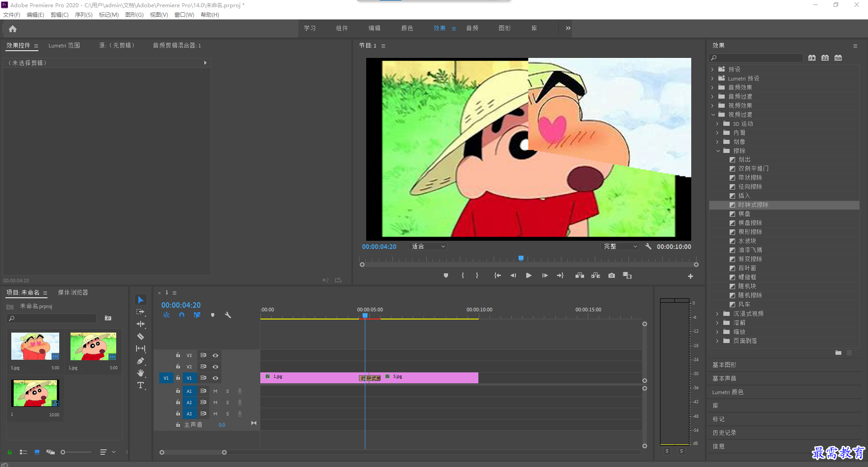Click the 32-bit color effects filter icon

pyautogui.click(x=825, y=58)
